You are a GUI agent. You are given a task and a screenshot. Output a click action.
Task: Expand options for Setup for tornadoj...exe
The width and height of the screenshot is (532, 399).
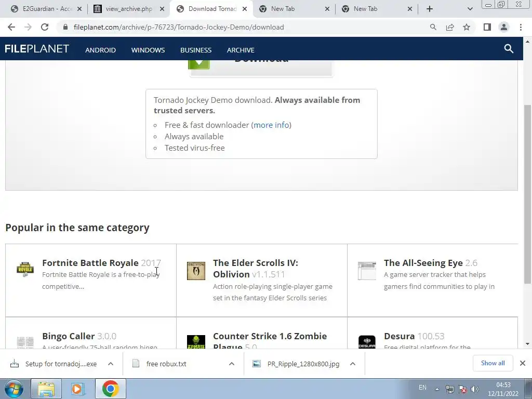(x=111, y=364)
